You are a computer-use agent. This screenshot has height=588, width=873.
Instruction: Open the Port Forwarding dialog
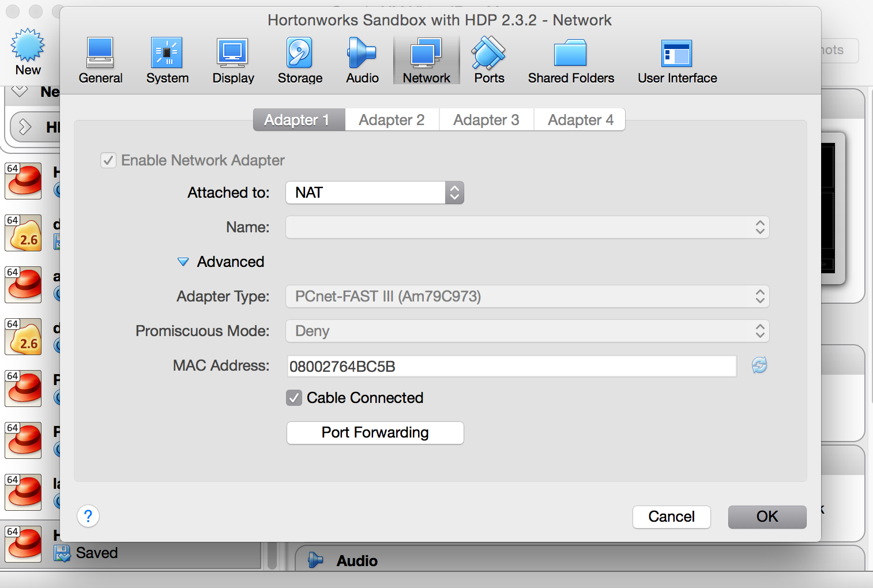click(375, 432)
